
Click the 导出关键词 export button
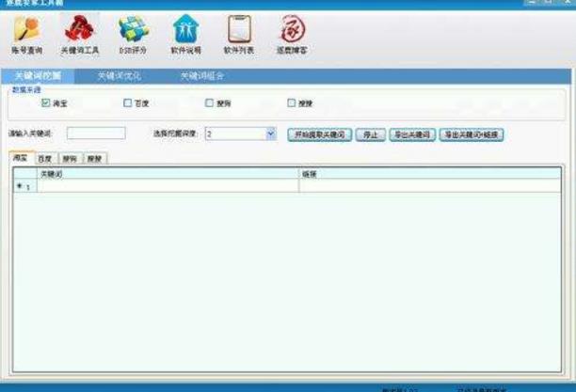point(412,134)
